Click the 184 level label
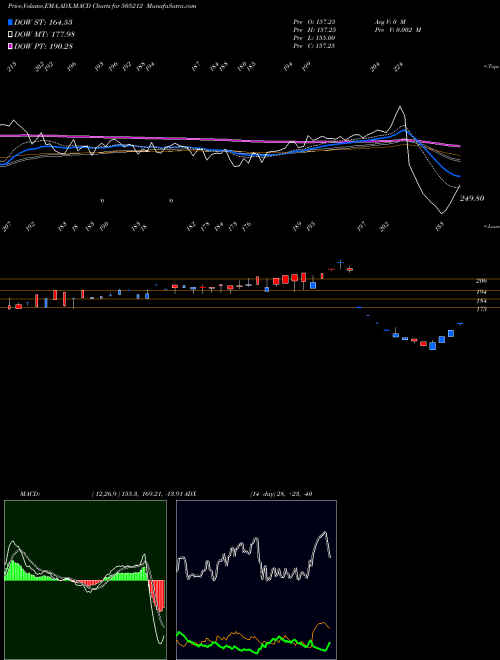The height and width of the screenshot is (660, 500). click(x=481, y=301)
